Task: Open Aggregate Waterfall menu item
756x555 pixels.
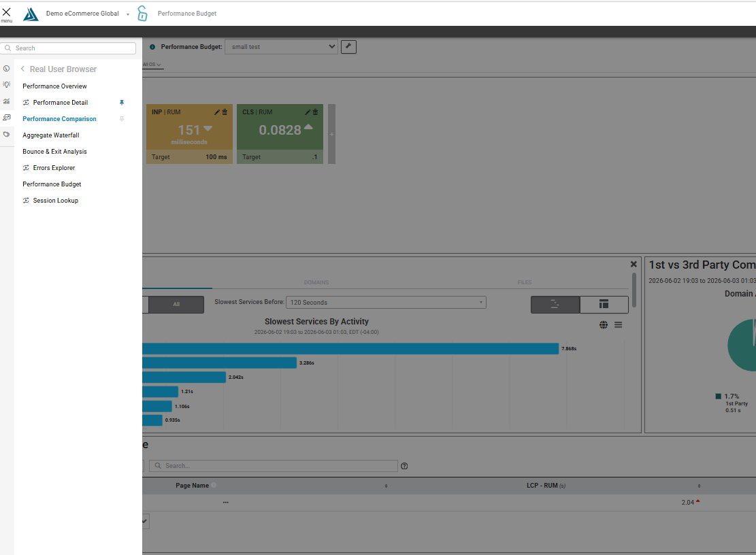Action: click(x=50, y=135)
